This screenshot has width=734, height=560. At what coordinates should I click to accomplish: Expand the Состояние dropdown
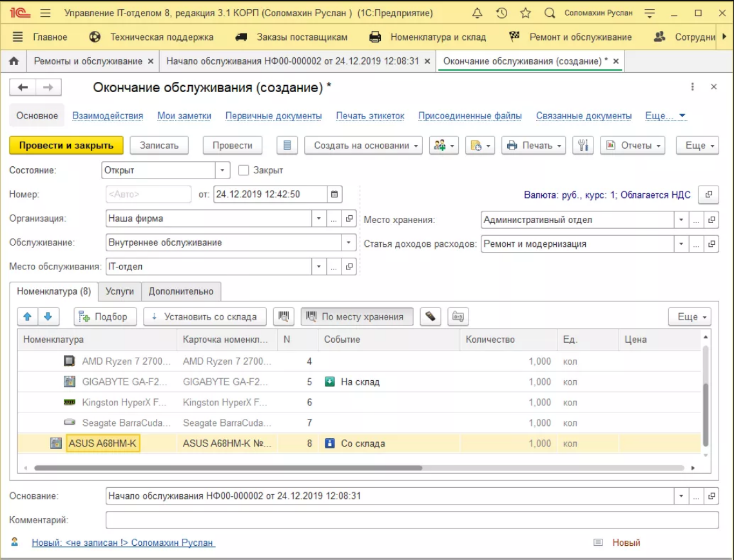222,170
